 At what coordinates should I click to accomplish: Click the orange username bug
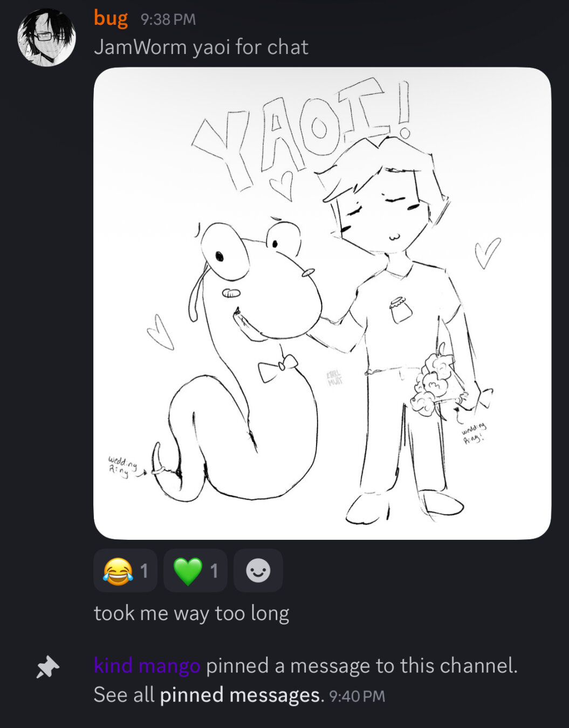coord(111,18)
